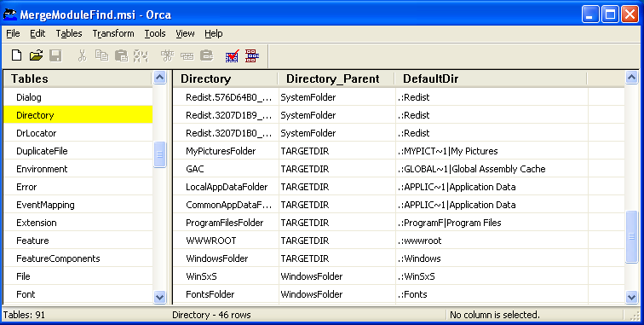Open the Tools menu

point(155,33)
